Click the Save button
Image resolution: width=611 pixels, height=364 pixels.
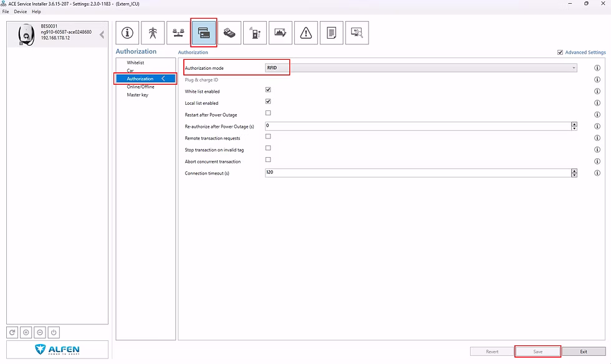point(537,352)
